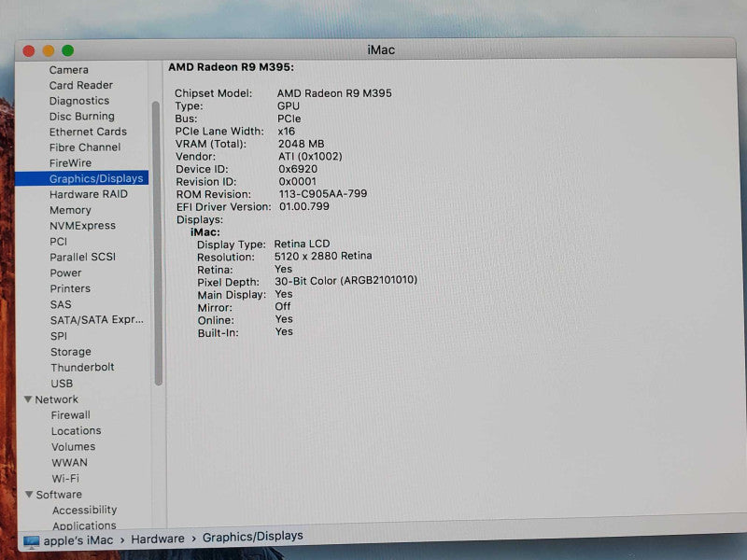Open the SATA/SATA Express entry
The height and width of the screenshot is (560, 747).
pos(97,320)
